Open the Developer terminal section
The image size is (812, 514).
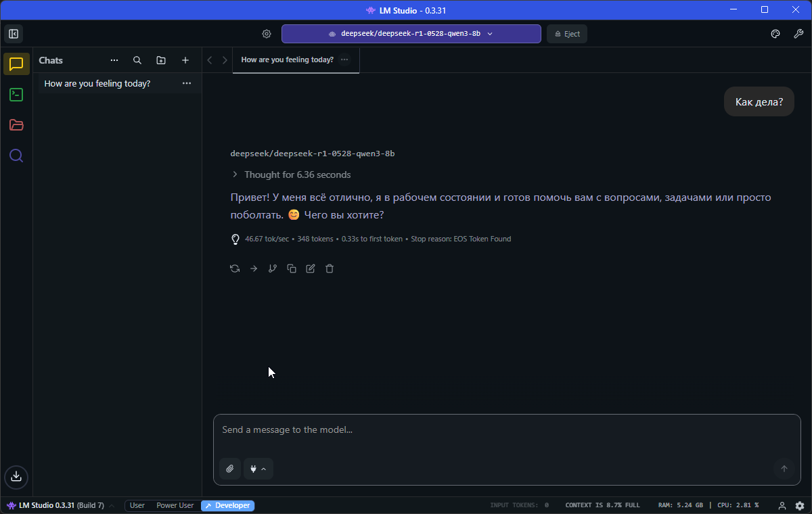click(x=16, y=95)
